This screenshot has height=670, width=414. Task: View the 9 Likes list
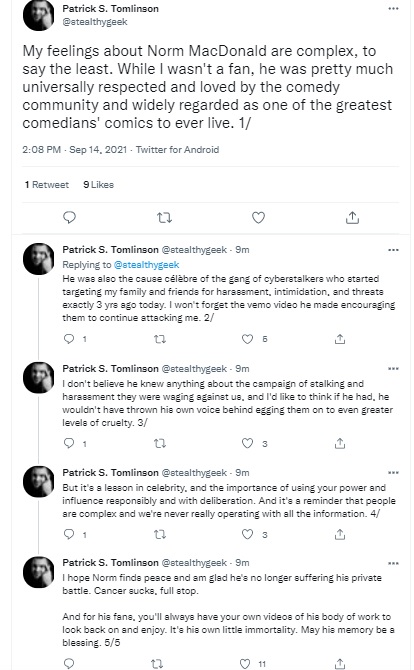click(99, 185)
